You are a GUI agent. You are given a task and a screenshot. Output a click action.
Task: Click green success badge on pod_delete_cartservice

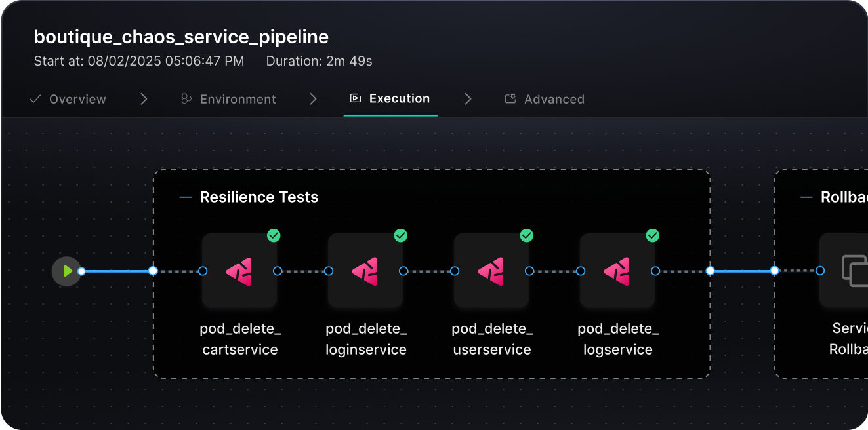click(274, 235)
